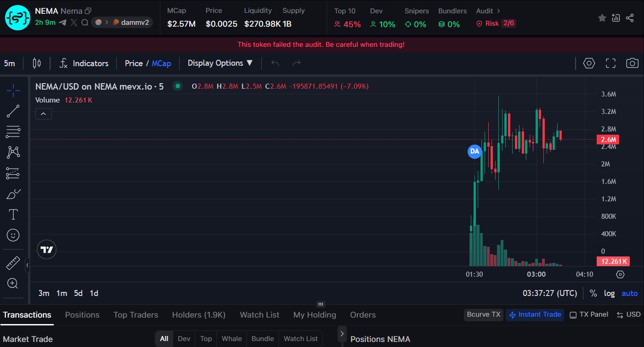The height and width of the screenshot is (347, 644).
Task: Activate the zoom in tool
Action: pos(13,284)
